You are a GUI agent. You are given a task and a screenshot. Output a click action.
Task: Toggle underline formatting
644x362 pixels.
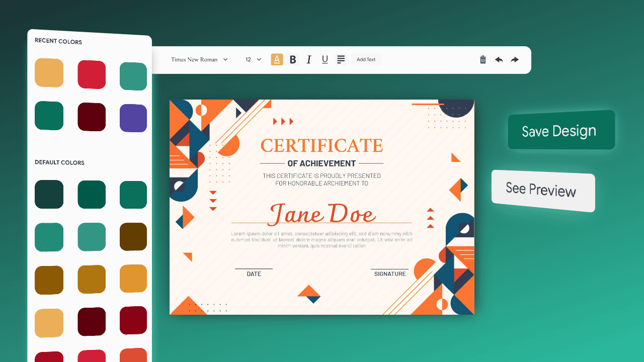coord(325,59)
